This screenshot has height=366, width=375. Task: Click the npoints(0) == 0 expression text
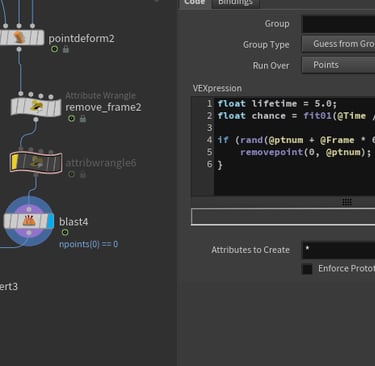coord(88,244)
